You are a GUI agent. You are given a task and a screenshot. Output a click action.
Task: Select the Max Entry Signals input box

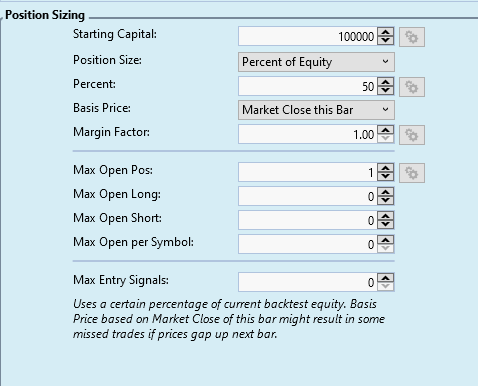tap(308, 282)
